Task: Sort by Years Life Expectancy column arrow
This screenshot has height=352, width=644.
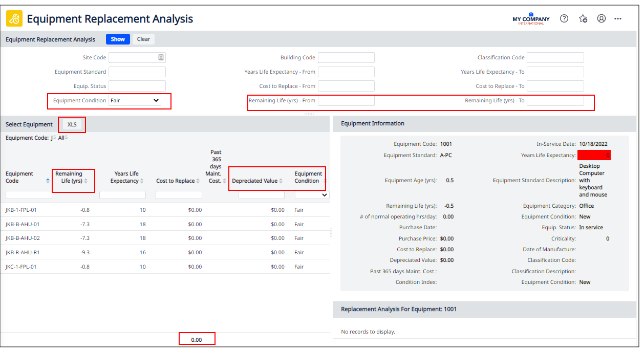Action: tap(142, 181)
